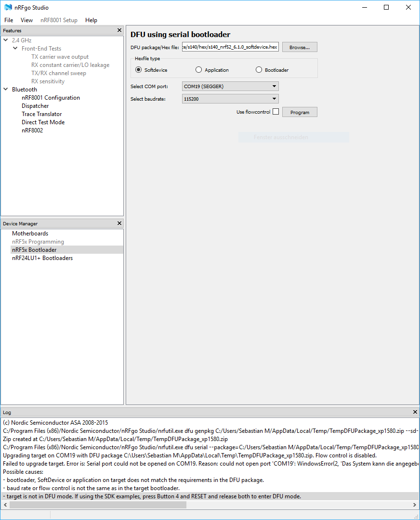Click the Program button

[300, 112]
